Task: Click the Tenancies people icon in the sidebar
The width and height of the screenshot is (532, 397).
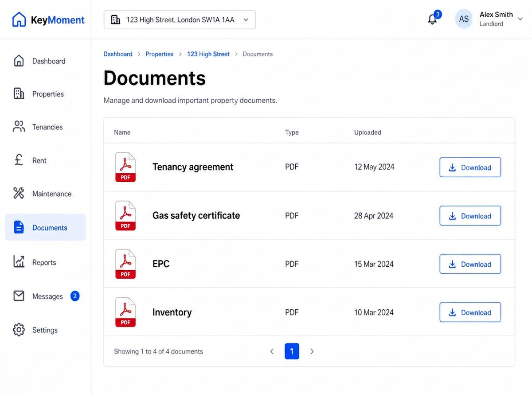Action: [x=19, y=127]
